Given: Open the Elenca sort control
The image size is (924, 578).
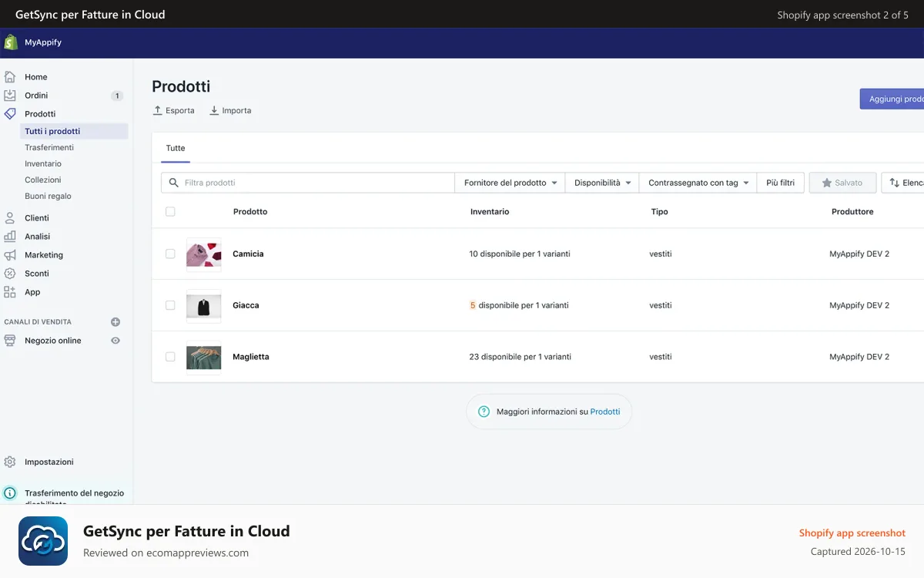Looking at the screenshot, I should click(902, 183).
